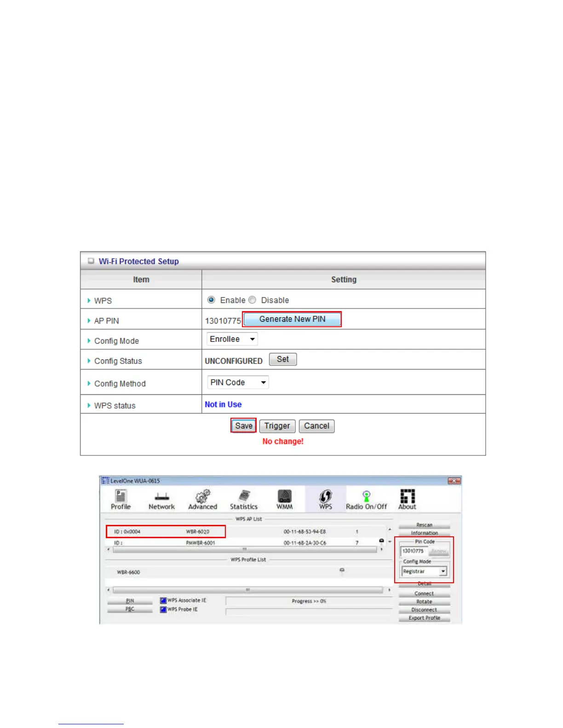Screen dimensions: 563x728
Task: Open the Registrar Config Mode dropdown
Action: click(424, 571)
